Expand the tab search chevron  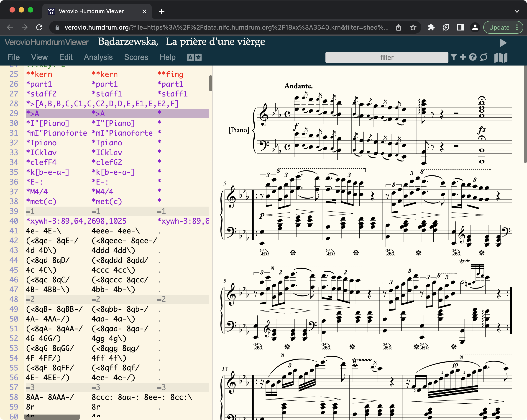click(517, 11)
